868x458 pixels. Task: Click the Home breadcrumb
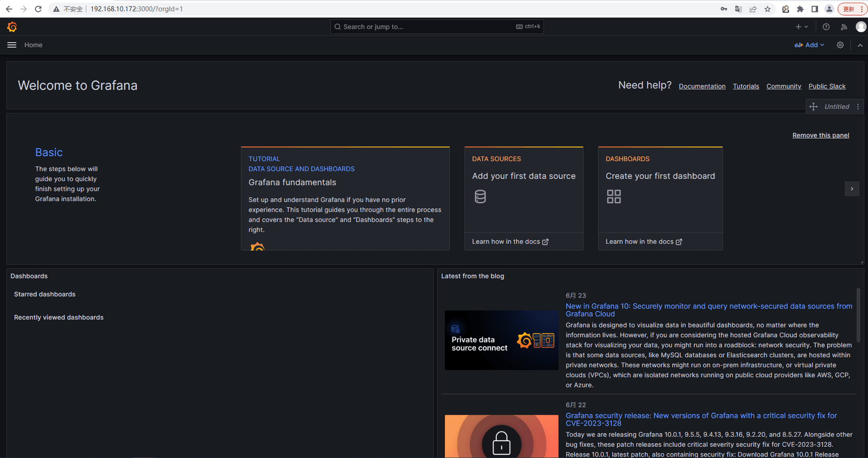(x=33, y=45)
